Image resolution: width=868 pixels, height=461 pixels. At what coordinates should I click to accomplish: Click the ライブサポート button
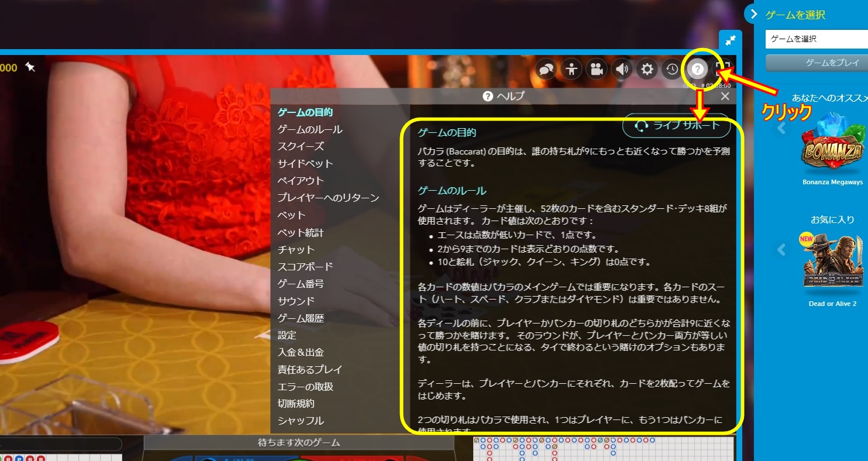coord(677,125)
